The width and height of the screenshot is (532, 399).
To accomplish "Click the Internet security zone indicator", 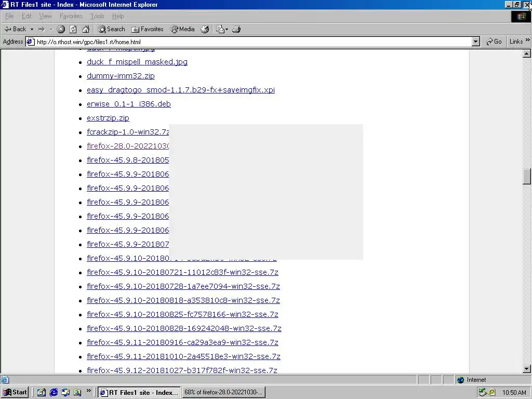I will point(472,380).
